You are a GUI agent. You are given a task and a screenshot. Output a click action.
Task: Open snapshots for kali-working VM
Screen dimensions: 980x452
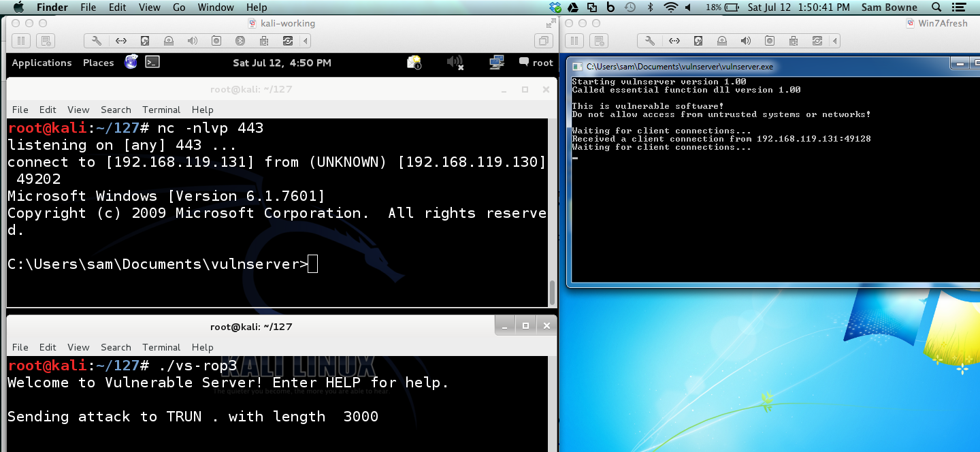(x=45, y=41)
